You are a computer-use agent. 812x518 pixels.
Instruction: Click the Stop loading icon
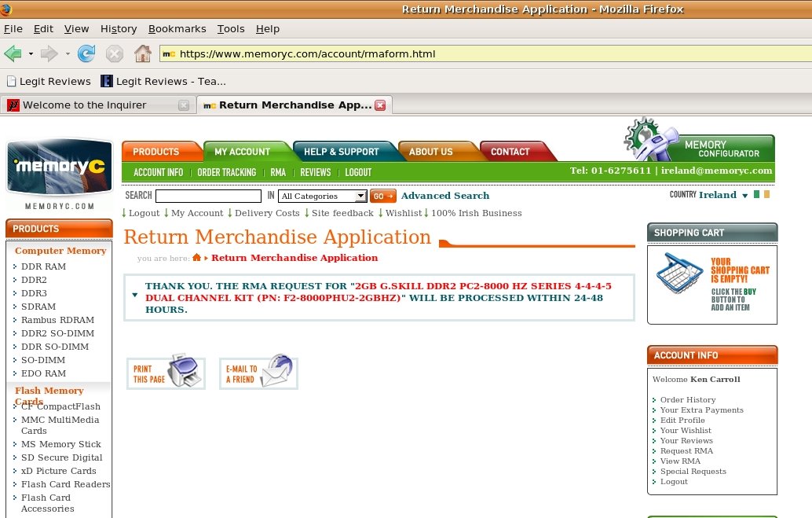coord(115,53)
